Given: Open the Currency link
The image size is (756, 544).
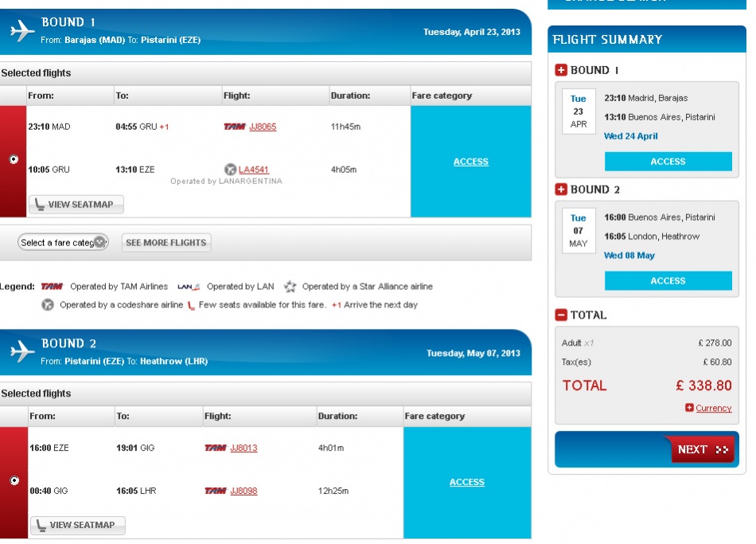Looking at the screenshot, I should (713, 409).
